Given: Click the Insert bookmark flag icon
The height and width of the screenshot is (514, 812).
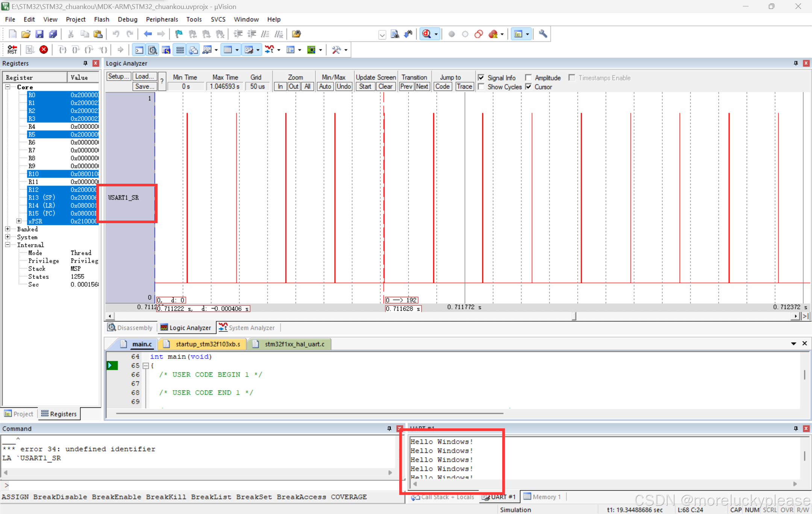Looking at the screenshot, I should (179, 34).
